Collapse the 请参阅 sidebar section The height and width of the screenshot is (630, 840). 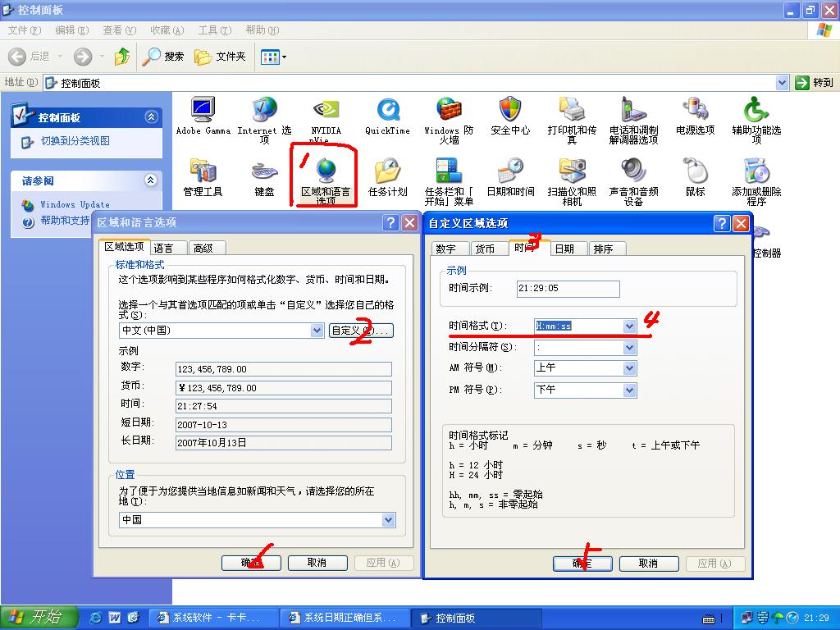(x=151, y=180)
